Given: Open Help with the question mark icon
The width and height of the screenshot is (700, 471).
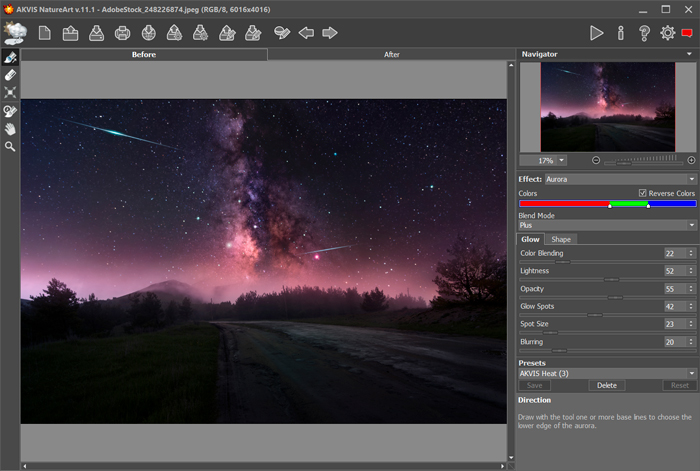Looking at the screenshot, I should pyautogui.click(x=644, y=33).
